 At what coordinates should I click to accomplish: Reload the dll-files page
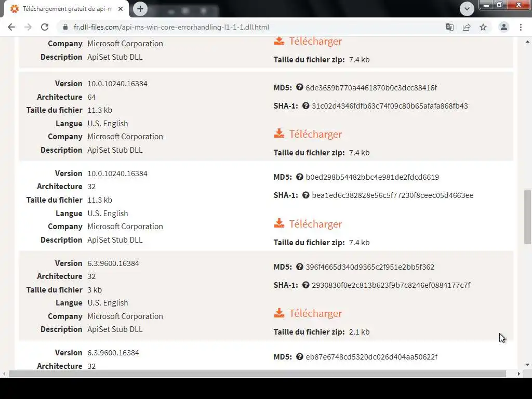click(45, 27)
